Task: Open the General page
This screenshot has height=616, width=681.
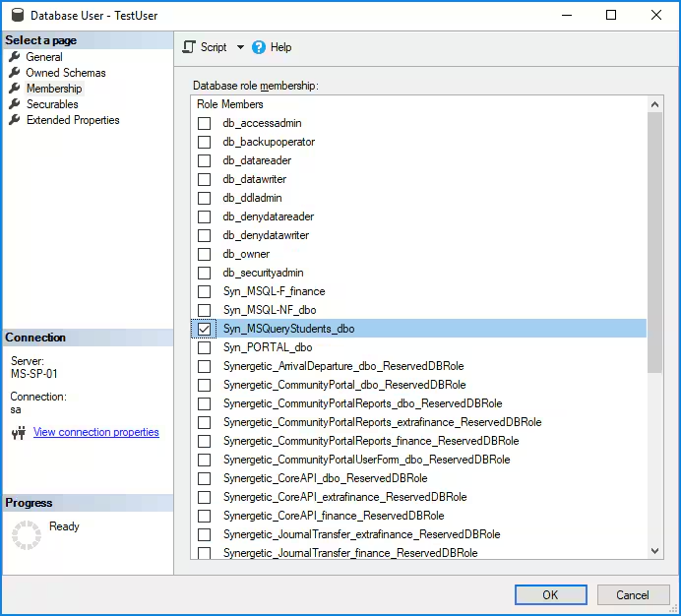Action: click(44, 57)
